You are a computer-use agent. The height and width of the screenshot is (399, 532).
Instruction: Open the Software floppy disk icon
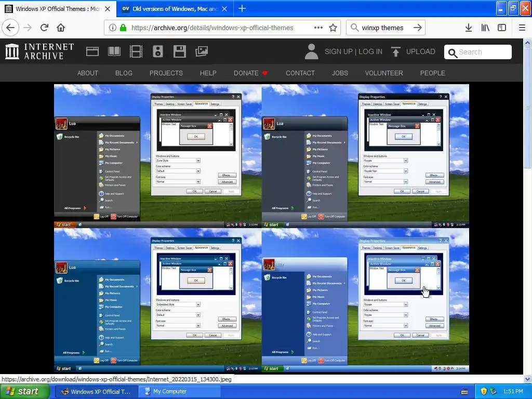point(179,51)
